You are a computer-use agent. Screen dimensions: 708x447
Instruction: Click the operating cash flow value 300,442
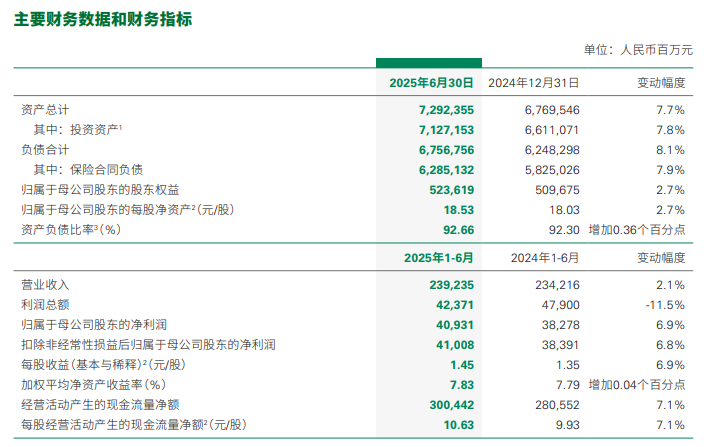(447, 405)
